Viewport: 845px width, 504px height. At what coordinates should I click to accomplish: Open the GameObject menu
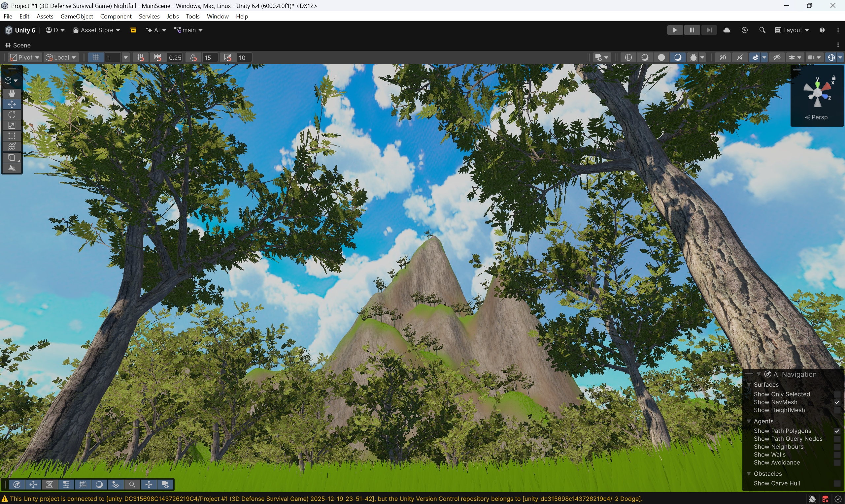pos(77,16)
